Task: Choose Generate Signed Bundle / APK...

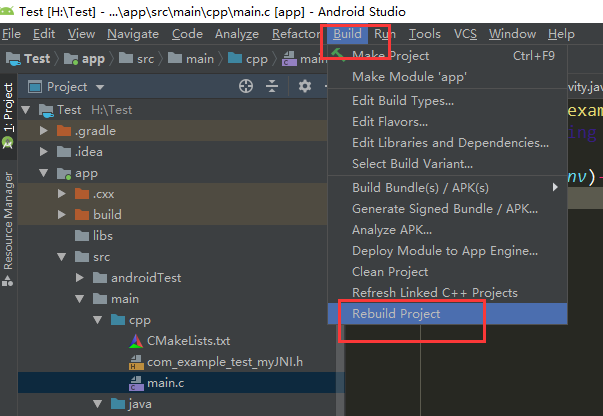Action: (x=447, y=209)
